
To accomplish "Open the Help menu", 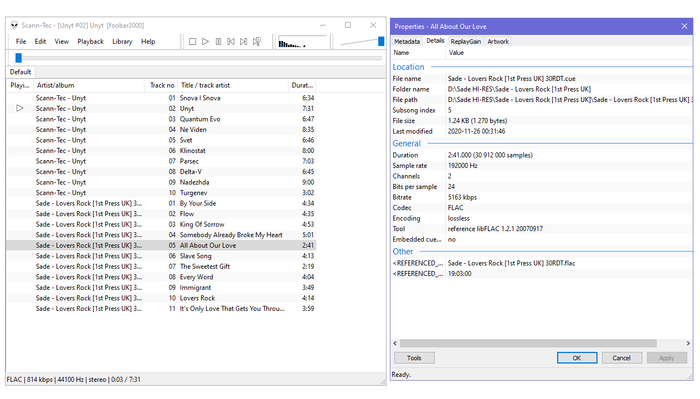I will 148,42.
